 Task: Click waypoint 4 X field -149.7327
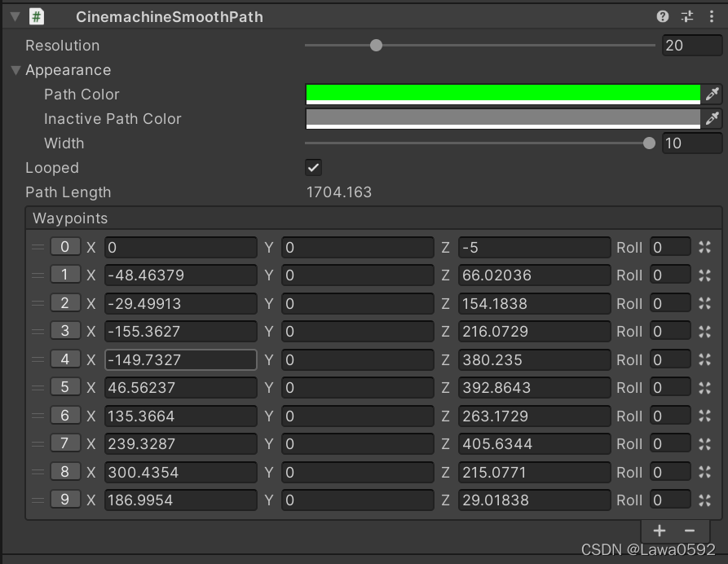[x=181, y=359]
